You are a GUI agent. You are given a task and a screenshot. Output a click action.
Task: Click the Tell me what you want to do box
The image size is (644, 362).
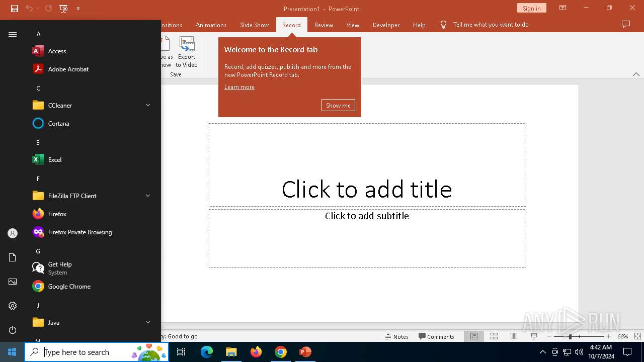(485, 25)
